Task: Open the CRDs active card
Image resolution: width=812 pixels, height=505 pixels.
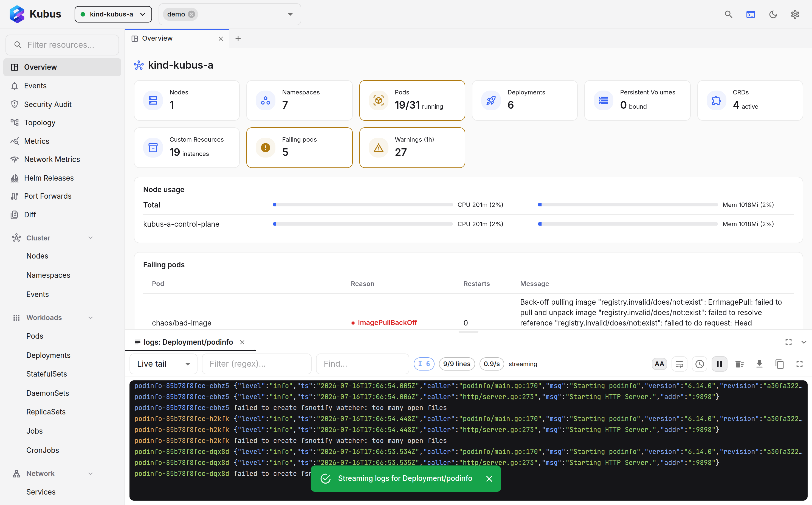Action: 750,100
